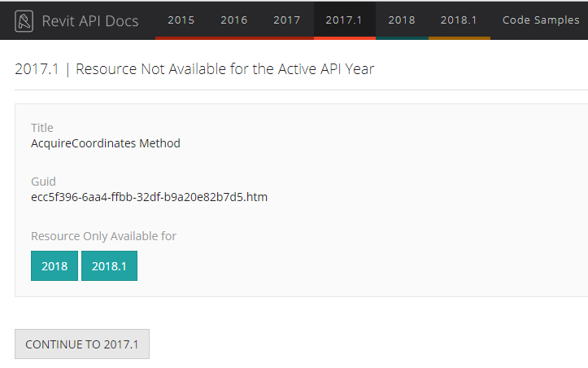Open the Code Samples menu item
Screen dimensions: 588x368
541,20
